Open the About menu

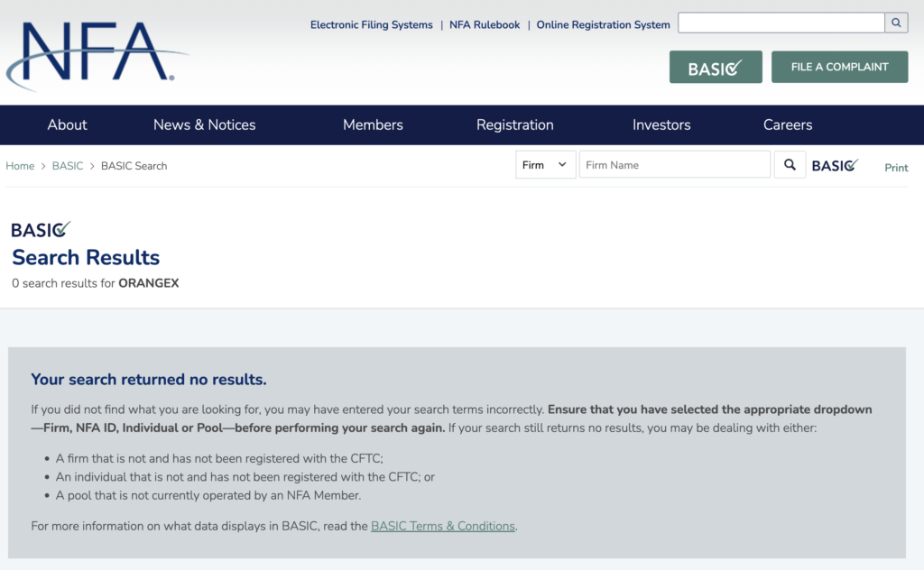coord(67,124)
